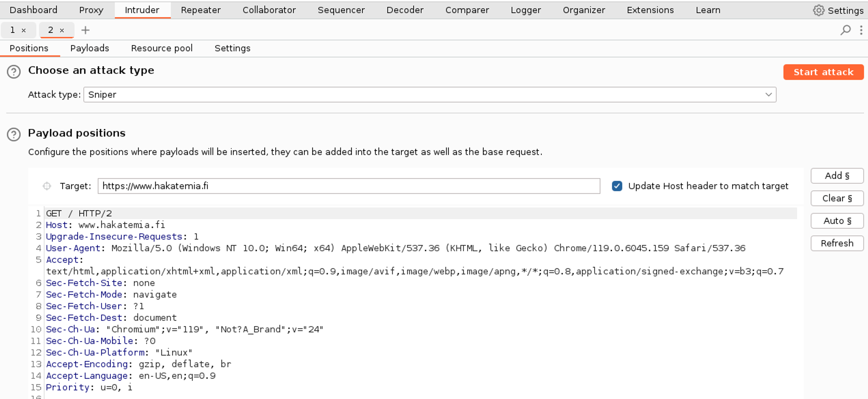868x399 pixels.
Task: Open the Repeater tab
Action: [x=200, y=10]
